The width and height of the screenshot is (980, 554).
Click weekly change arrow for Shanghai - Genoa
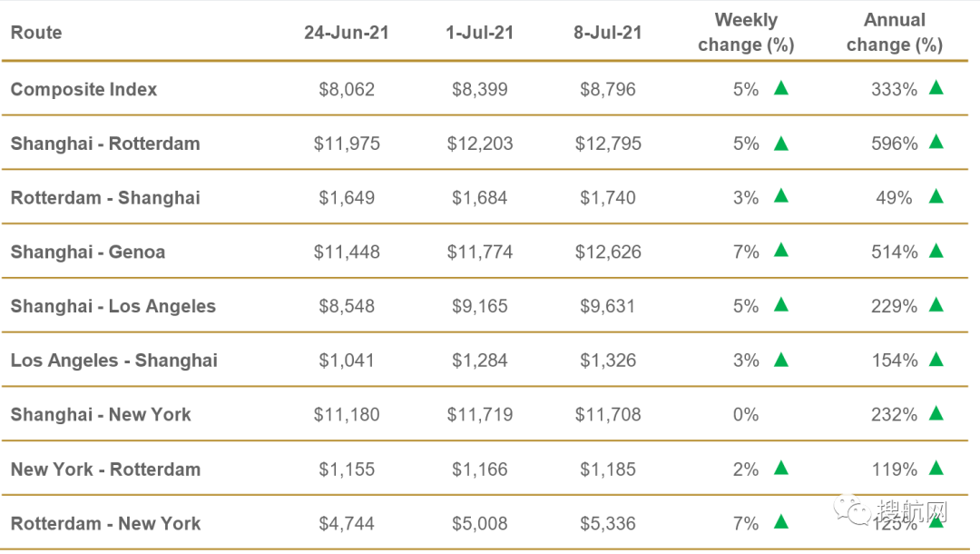(780, 251)
